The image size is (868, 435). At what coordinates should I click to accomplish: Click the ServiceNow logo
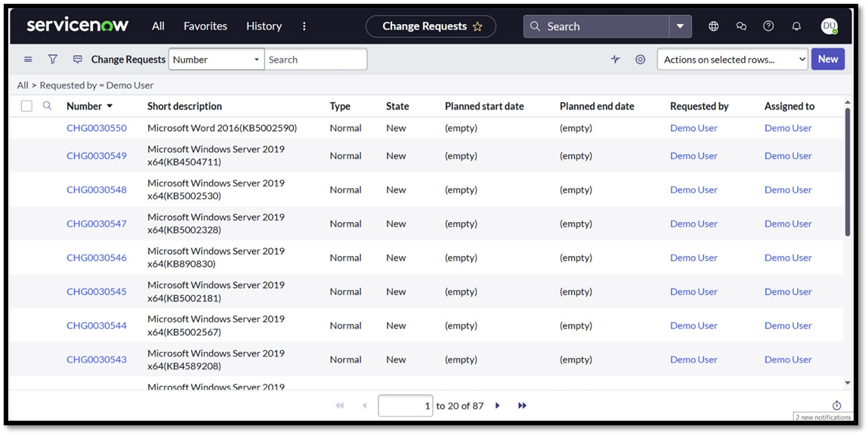tap(78, 26)
